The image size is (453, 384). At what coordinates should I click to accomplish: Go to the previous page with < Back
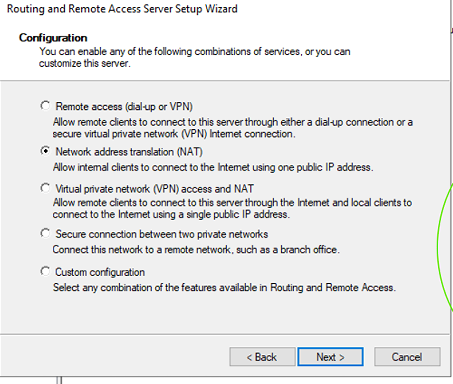coord(262,357)
